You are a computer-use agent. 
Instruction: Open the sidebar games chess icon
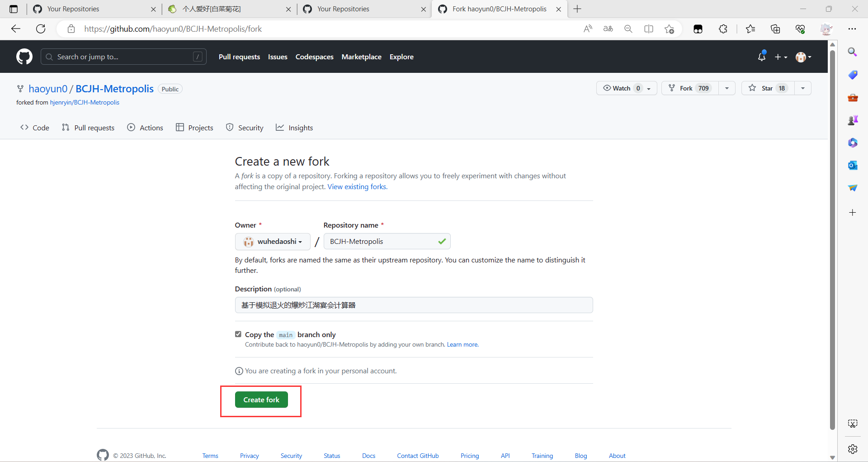coord(853,120)
